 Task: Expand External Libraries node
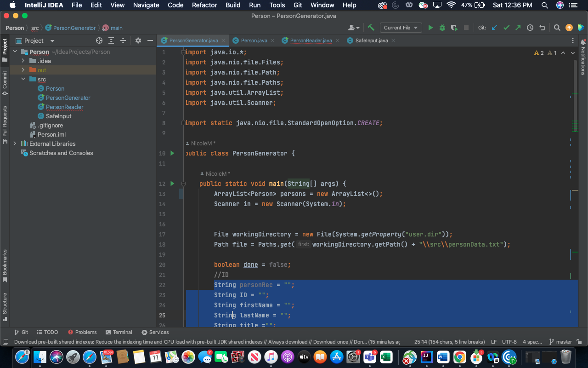coord(15,144)
